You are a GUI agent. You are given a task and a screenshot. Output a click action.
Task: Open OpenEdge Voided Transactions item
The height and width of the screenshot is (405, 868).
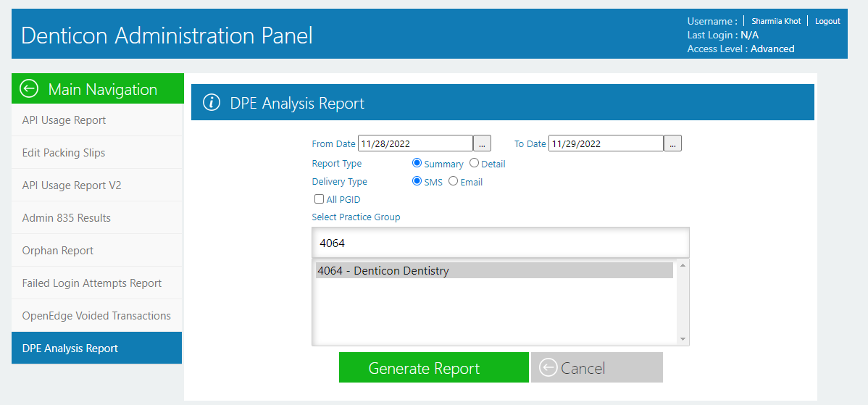[97, 316]
